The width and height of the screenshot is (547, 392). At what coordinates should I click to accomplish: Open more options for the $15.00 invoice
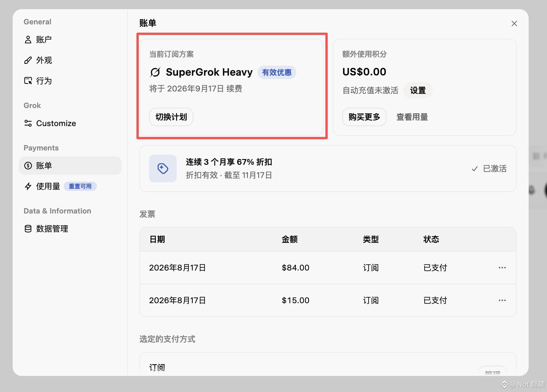pyautogui.click(x=502, y=300)
